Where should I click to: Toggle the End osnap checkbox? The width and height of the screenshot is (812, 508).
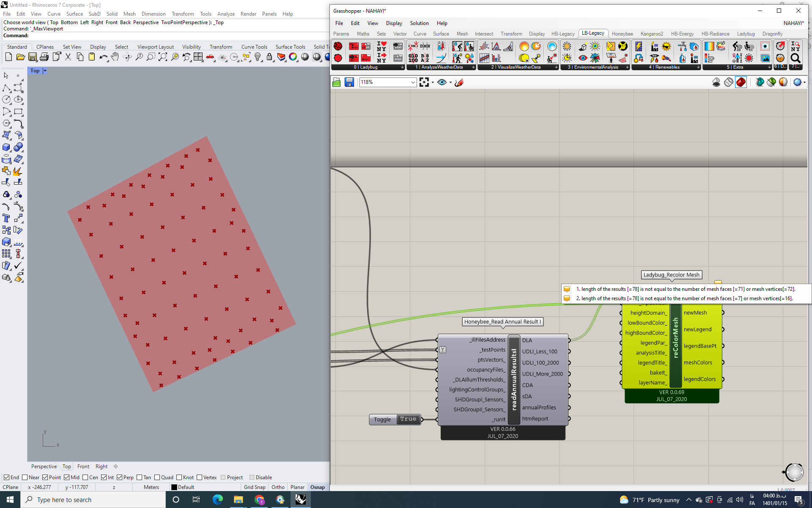click(6, 478)
